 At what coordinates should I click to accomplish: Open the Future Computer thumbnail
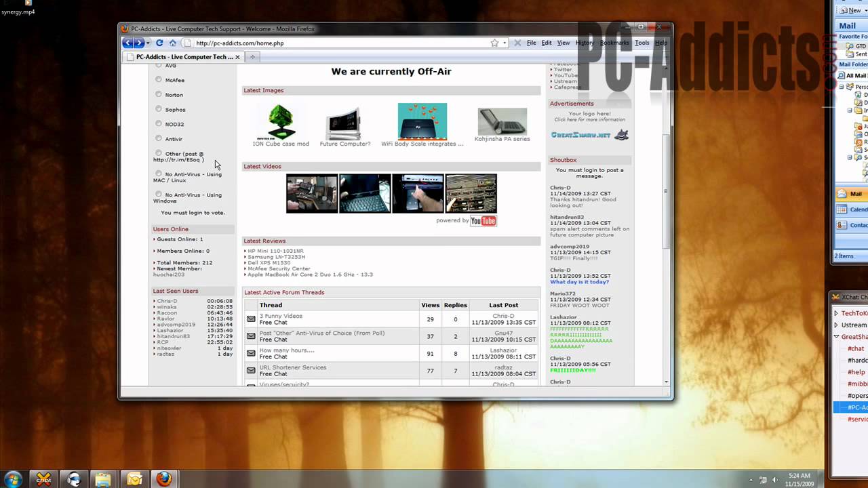tap(344, 123)
